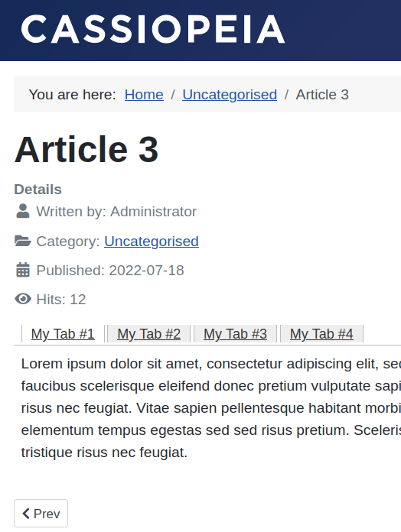
Task: Click the Details heading text
Action: tap(37, 190)
